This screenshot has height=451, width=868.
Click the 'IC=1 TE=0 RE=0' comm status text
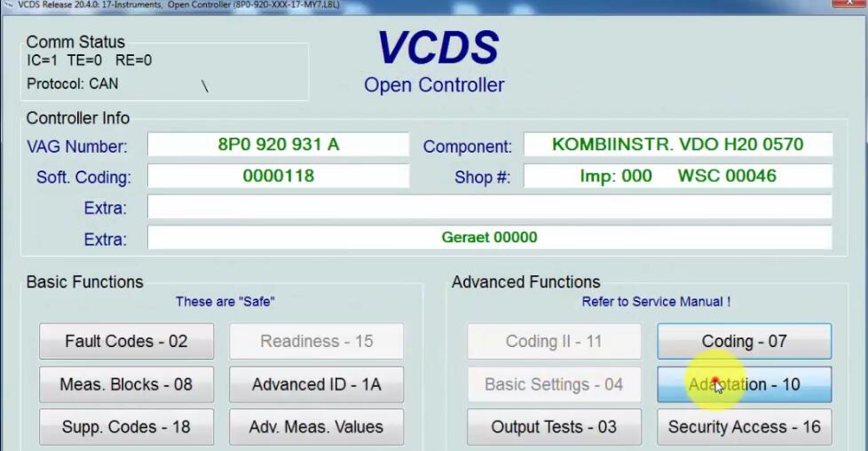89,60
